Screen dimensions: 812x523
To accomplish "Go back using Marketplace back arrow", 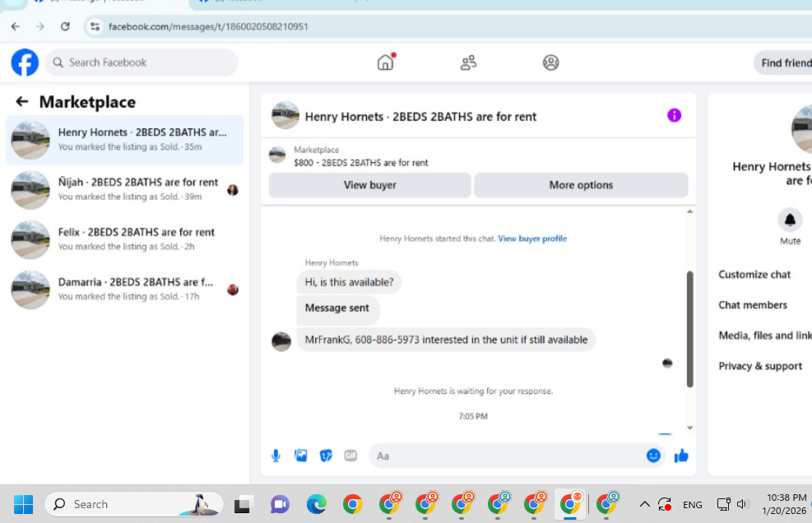I will pyautogui.click(x=21, y=101).
